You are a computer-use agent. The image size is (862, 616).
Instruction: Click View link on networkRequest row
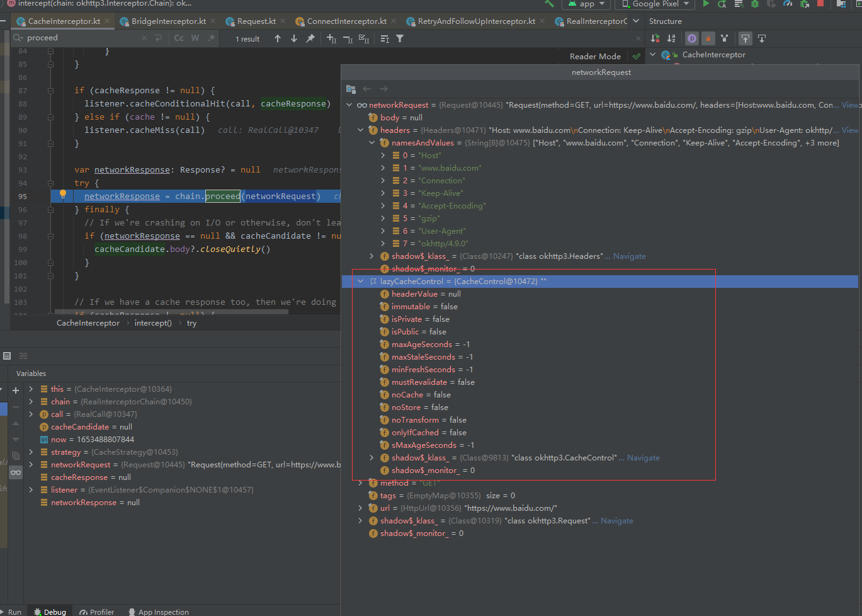[x=850, y=105]
